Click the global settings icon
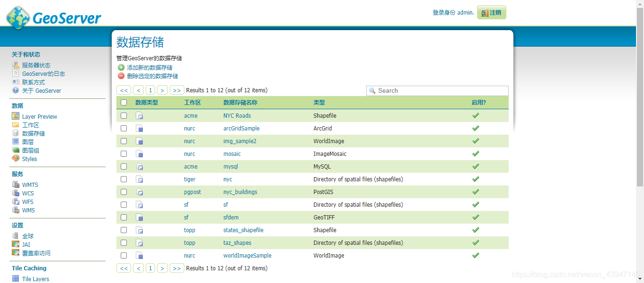This screenshot has height=283, width=644. [x=16, y=236]
